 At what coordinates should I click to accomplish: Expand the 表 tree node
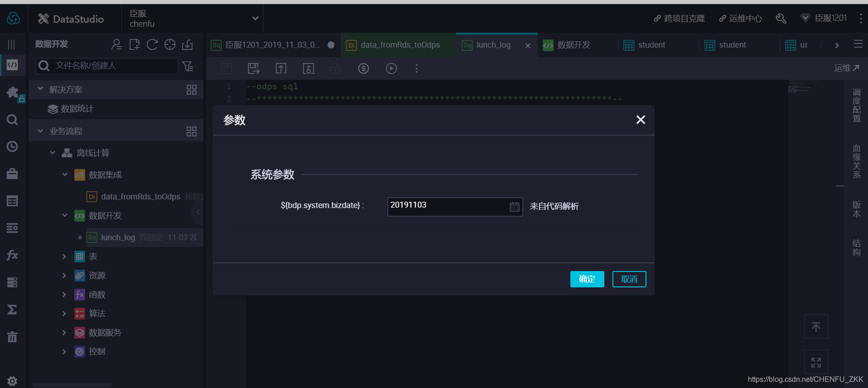(64, 257)
